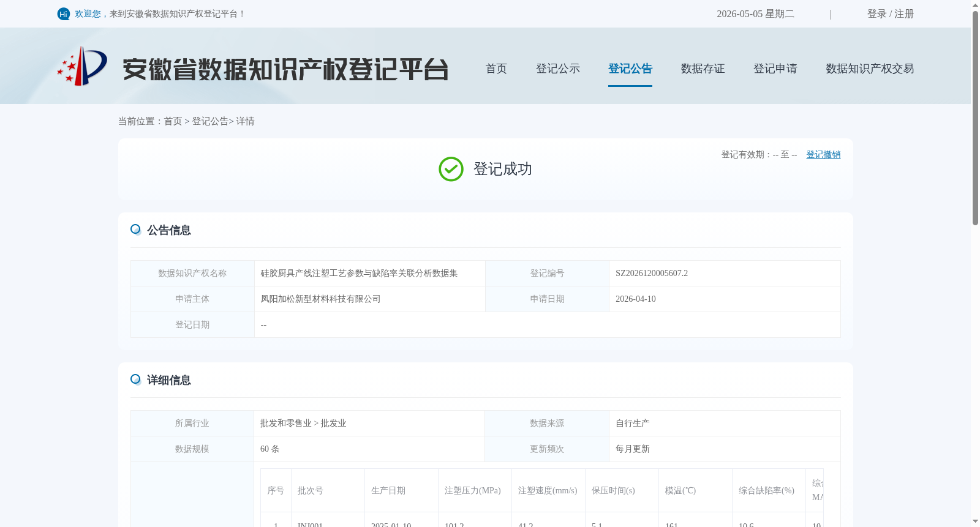
Task: Click the 登录 / 注册 link
Action: click(891, 14)
